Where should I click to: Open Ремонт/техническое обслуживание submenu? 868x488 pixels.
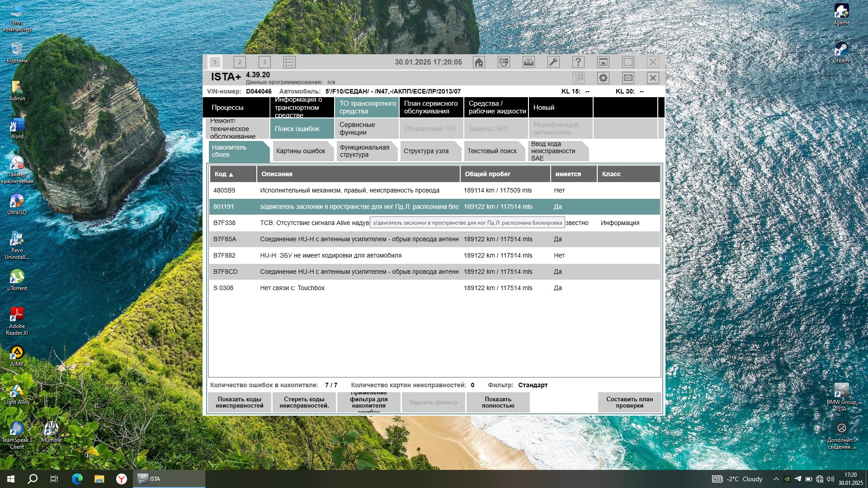pos(238,129)
